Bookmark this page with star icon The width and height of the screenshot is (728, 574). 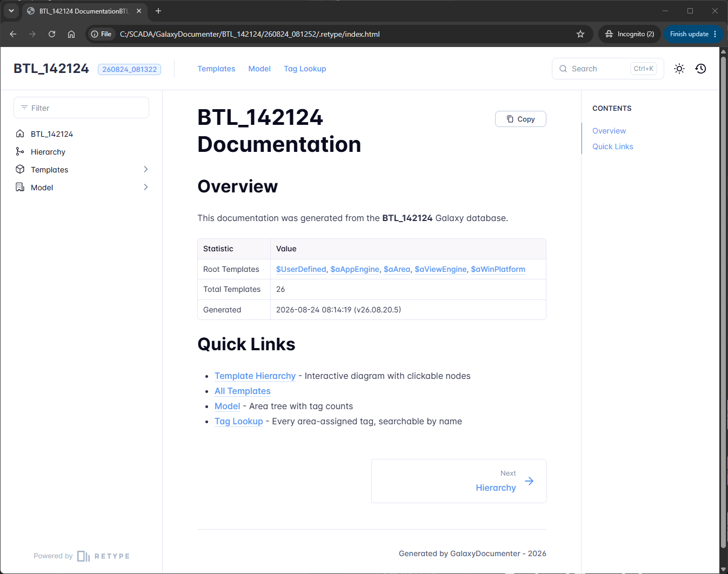tap(580, 34)
